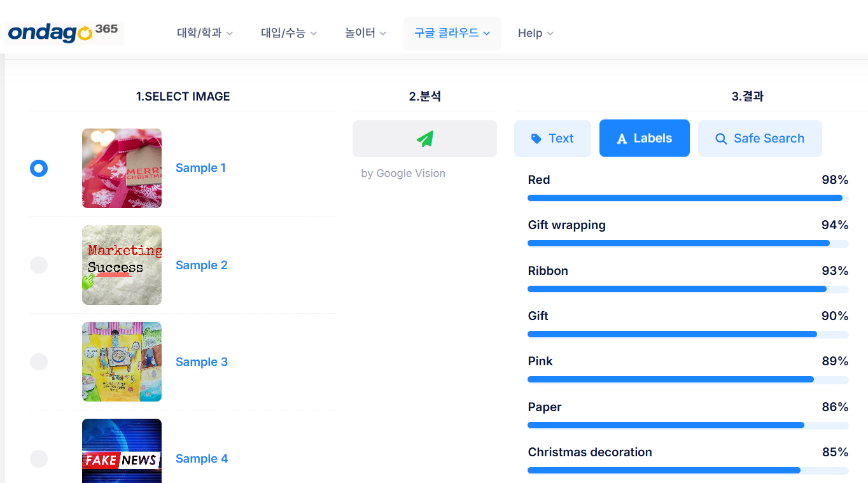
Task: Click the '1.SELECT IMAGE' heading
Action: (183, 97)
